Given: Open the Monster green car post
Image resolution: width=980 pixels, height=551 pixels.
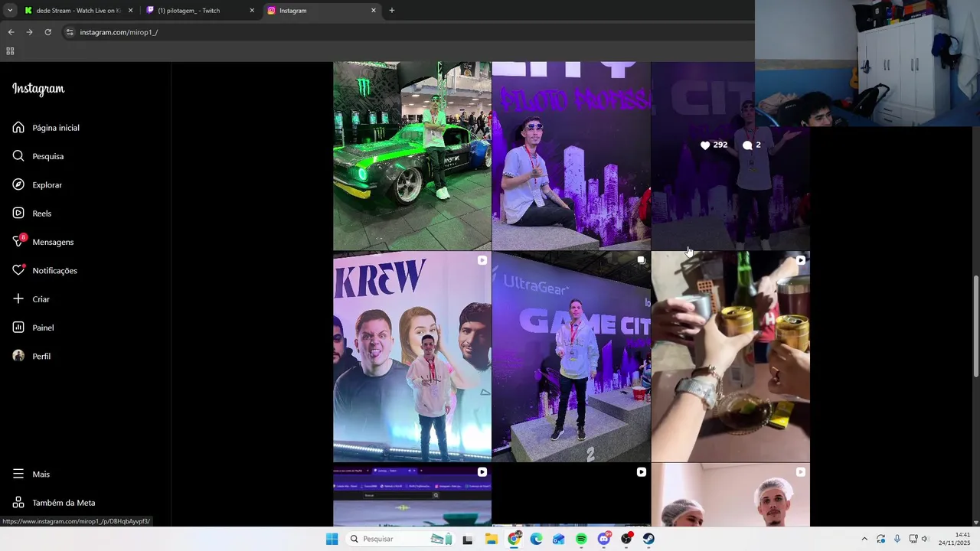Looking at the screenshot, I should point(412,156).
